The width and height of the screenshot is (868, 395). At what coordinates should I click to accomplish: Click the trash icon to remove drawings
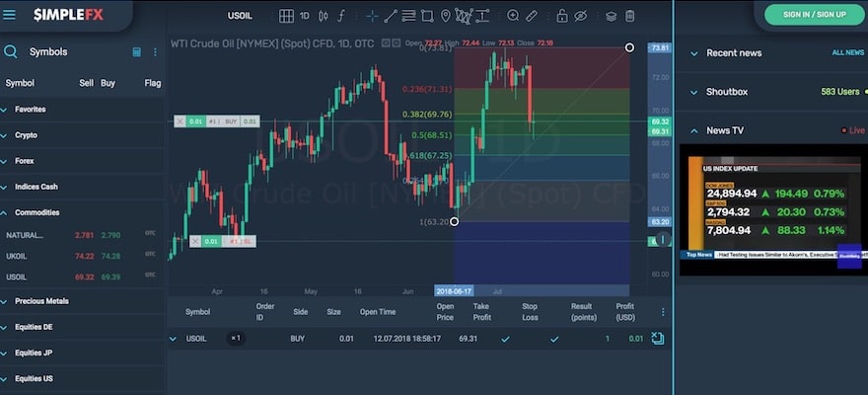point(629,16)
